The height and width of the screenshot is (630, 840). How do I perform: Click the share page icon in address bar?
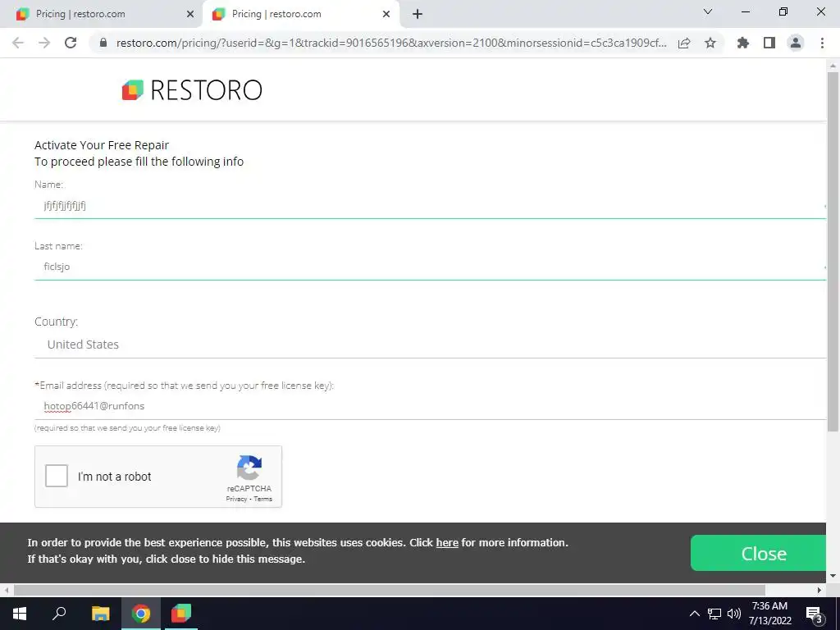(684, 43)
